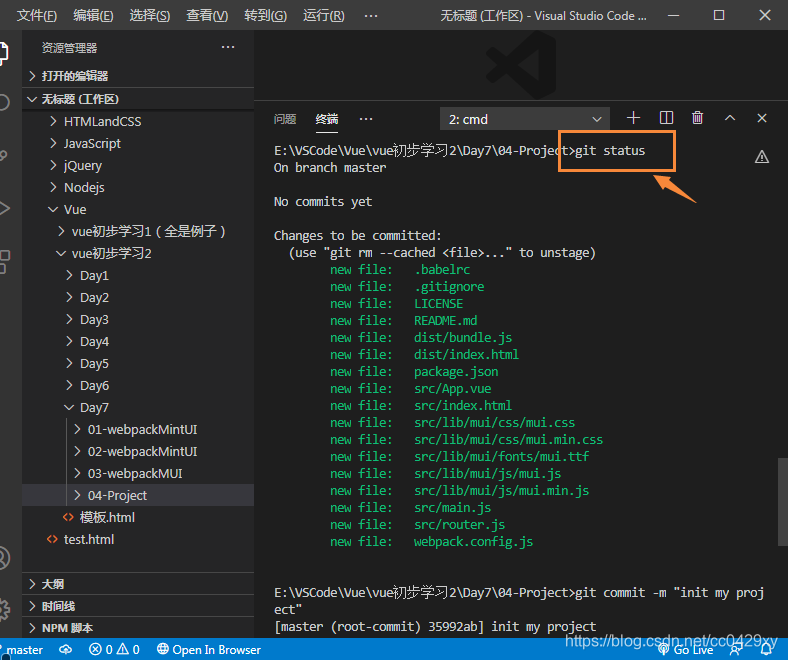Expand the NPM 脚本 section

click(138, 628)
